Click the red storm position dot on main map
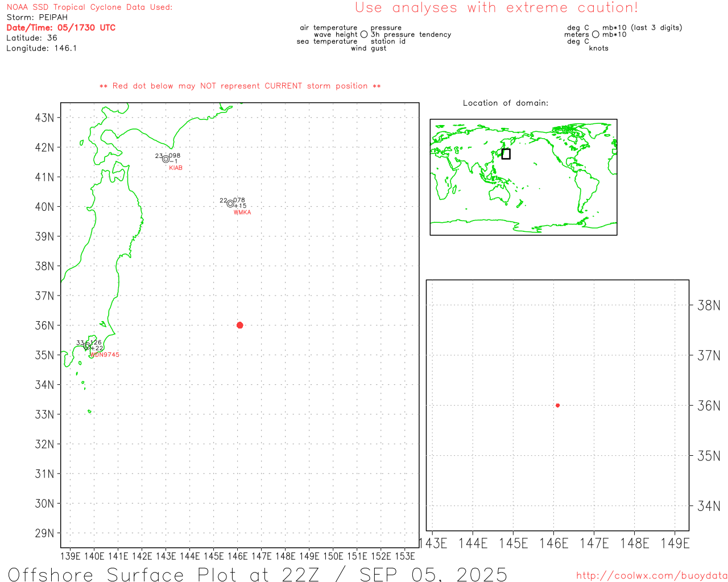 (239, 325)
